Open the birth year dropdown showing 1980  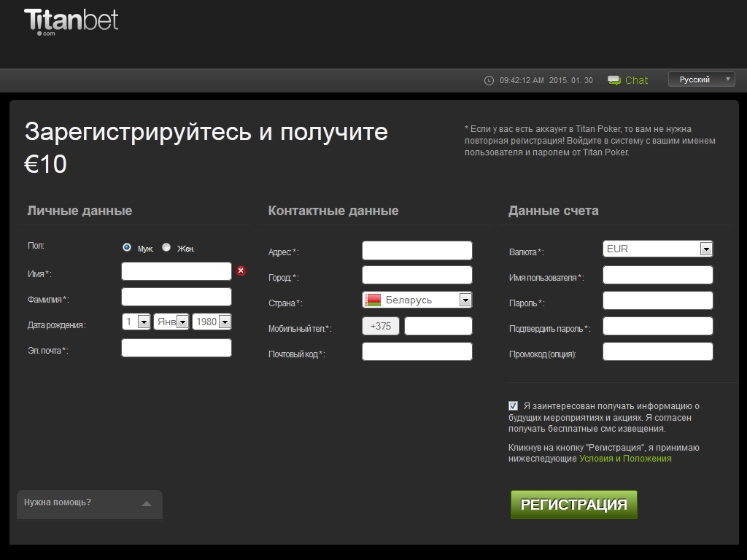(x=212, y=322)
